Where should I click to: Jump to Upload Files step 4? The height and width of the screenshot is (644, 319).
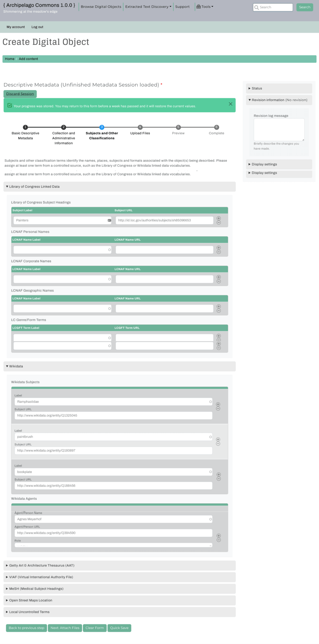[x=140, y=127]
